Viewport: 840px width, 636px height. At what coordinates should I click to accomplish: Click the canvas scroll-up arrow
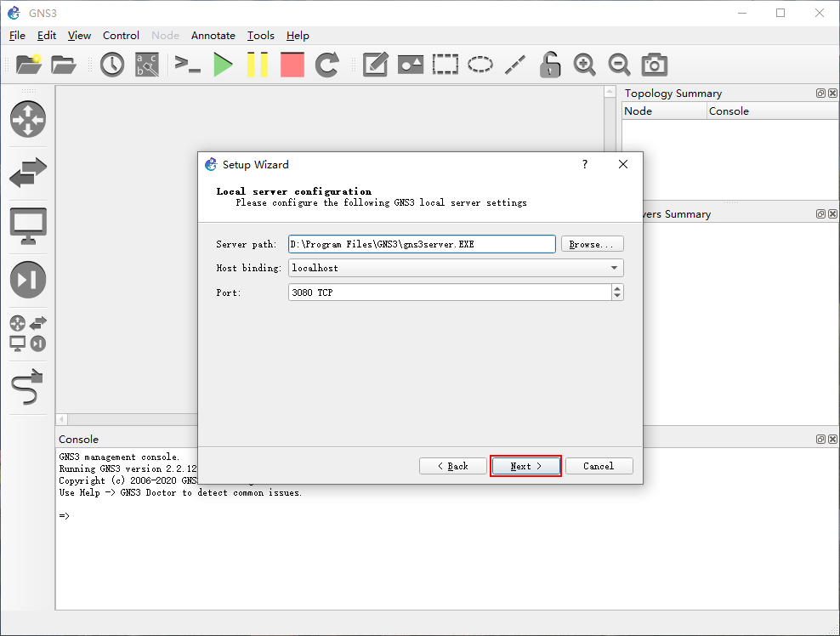(x=610, y=92)
